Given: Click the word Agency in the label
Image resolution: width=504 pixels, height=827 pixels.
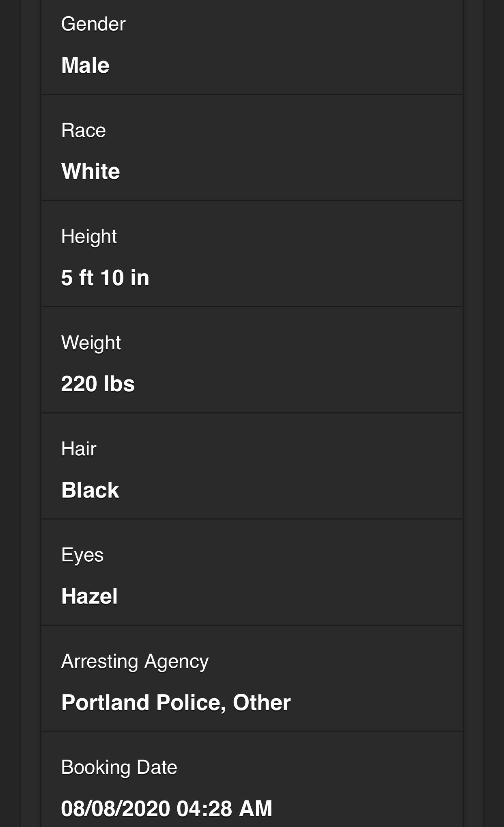Looking at the screenshot, I should [177, 661].
